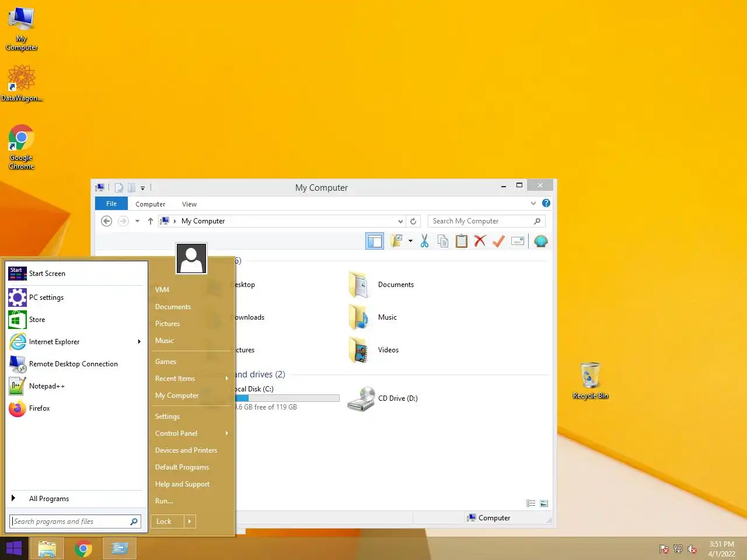Open the recent locations dropdown arrow
This screenshot has height=560, width=747.
pyautogui.click(x=137, y=221)
